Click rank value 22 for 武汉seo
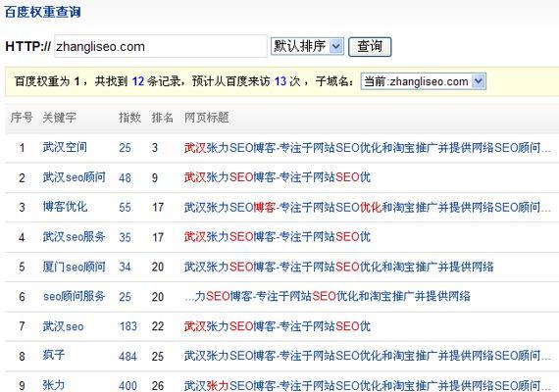559x392 pixels. click(158, 326)
